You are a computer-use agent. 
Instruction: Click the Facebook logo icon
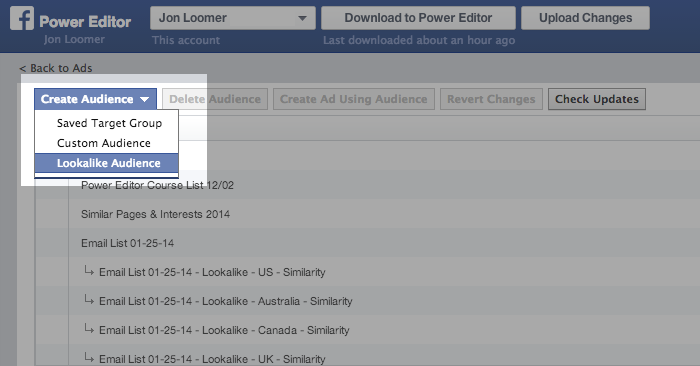22,18
